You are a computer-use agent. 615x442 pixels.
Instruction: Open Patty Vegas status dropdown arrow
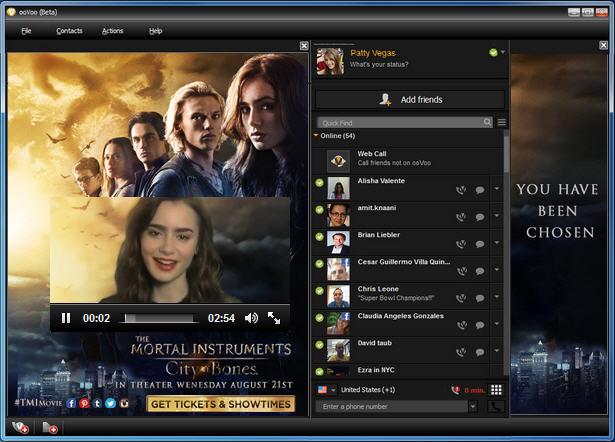pyautogui.click(x=503, y=52)
